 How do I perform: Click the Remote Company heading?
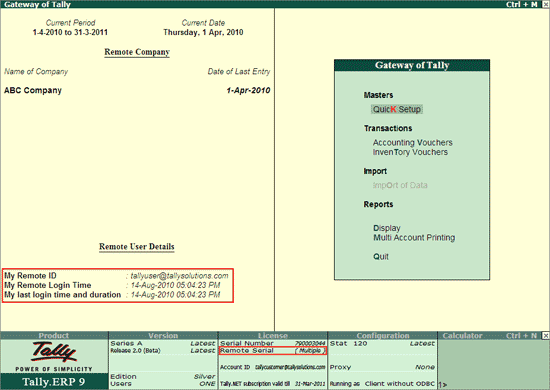tap(137, 52)
